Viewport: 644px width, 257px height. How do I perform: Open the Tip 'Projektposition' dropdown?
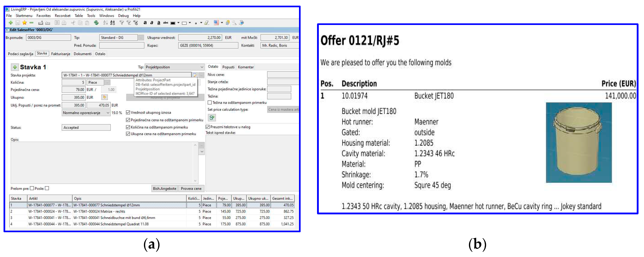pos(202,67)
